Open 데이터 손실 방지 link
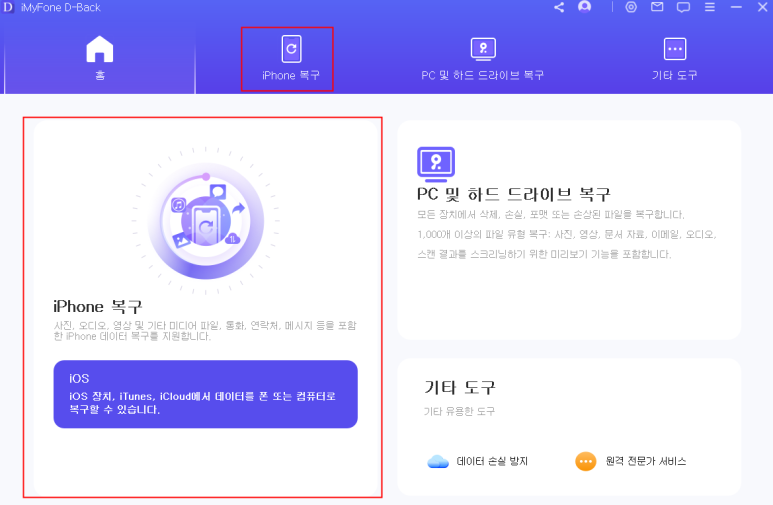This screenshot has width=773, height=505. pos(492,461)
